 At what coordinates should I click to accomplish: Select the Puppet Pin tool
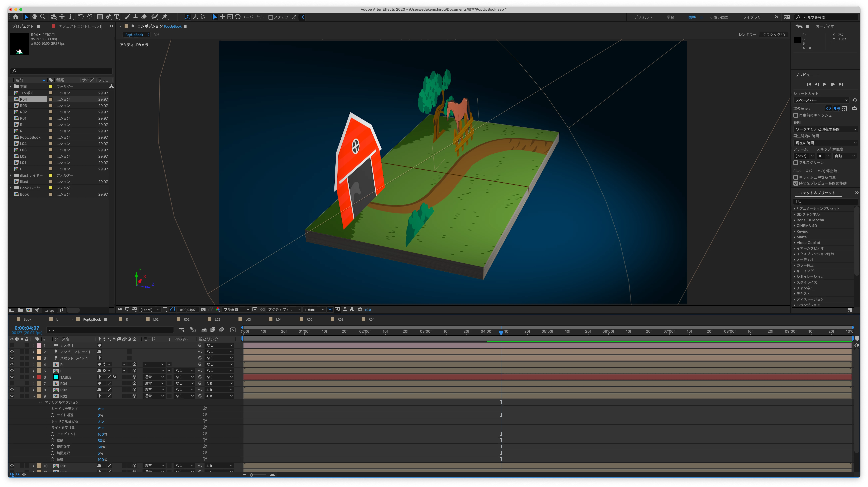165,17
